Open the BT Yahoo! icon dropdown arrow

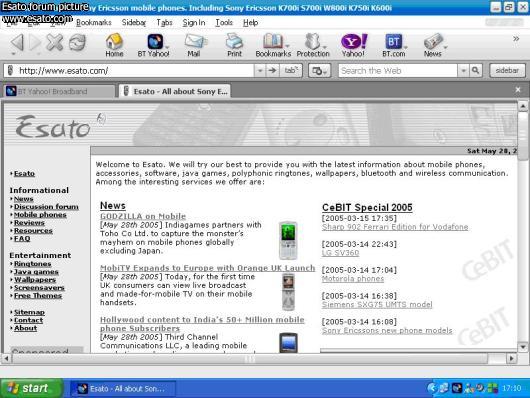point(167,47)
